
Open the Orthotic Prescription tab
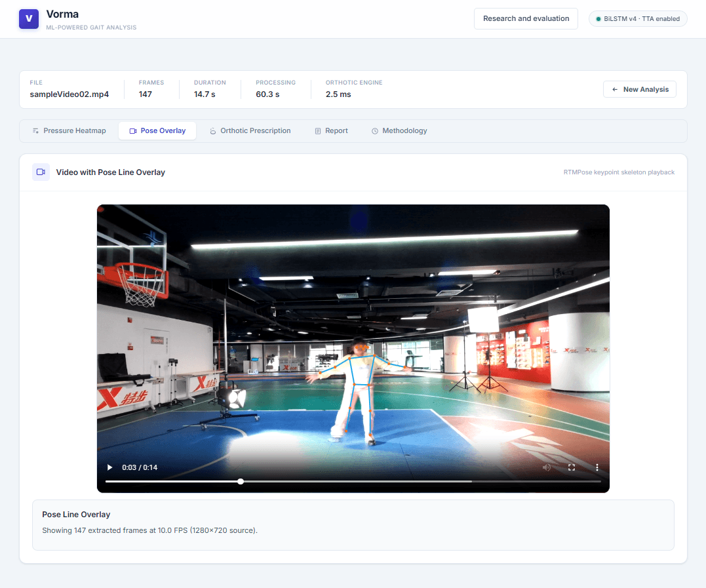(250, 130)
